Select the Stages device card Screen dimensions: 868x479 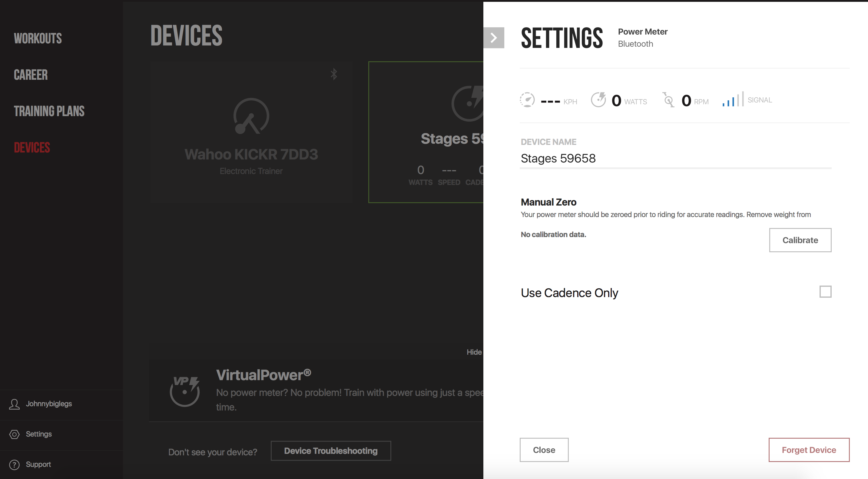(426, 132)
